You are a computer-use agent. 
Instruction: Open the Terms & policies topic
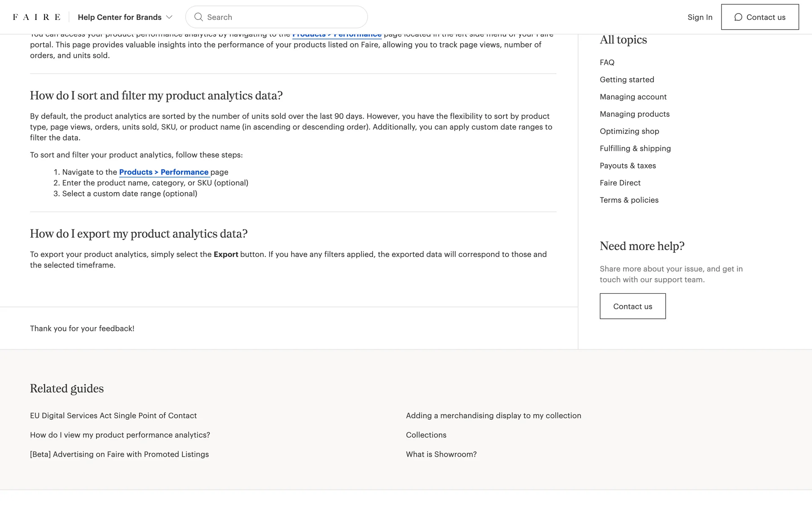tap(629, 200)
